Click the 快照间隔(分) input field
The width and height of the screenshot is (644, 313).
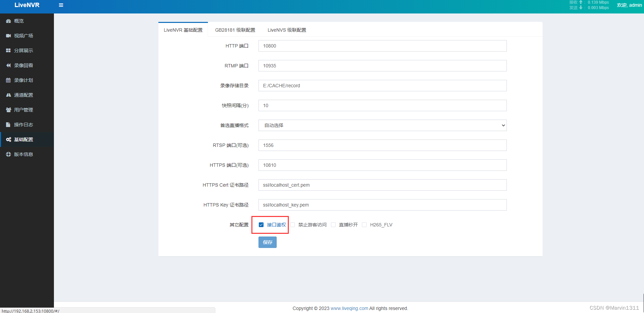(382, 105)
